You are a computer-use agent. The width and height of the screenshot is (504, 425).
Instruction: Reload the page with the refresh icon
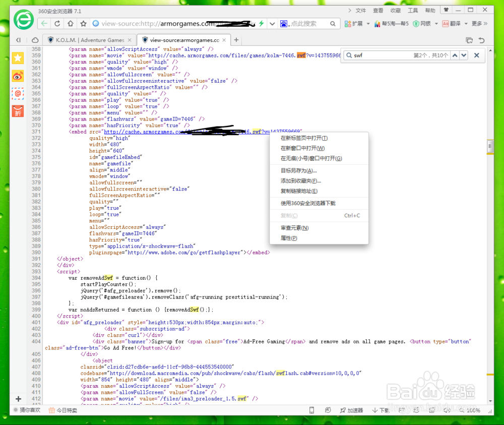click(57, 24)
